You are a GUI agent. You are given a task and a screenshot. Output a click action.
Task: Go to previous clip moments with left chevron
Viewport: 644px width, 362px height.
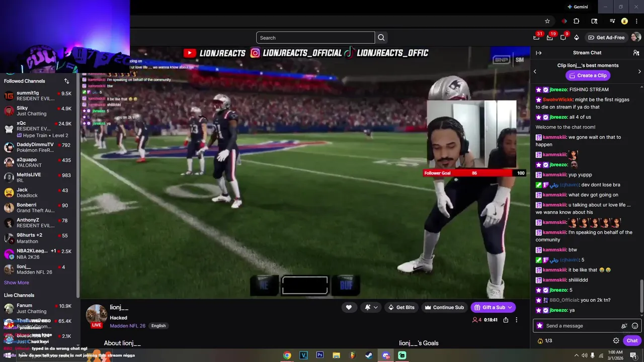[x=535, y=71]
